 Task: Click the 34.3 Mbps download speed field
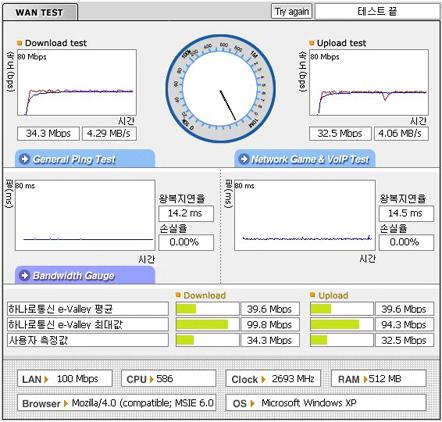(x=48, y=134)
